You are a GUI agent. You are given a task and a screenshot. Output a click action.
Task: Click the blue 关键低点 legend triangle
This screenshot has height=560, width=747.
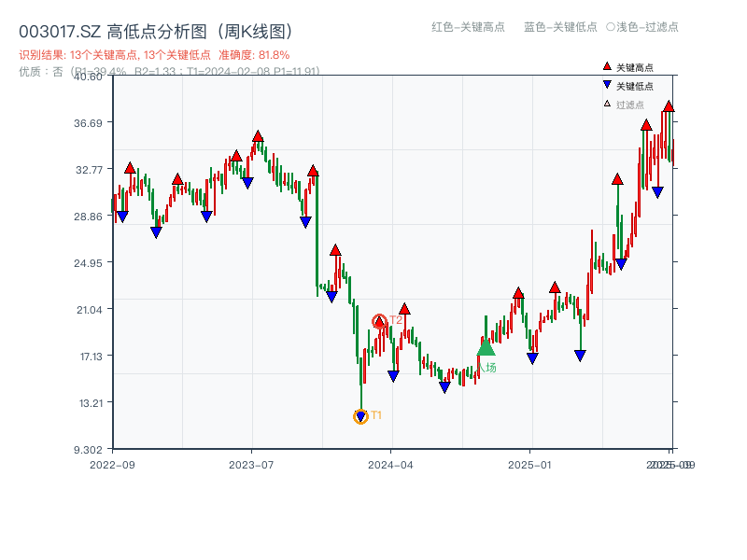(x=607, y=85)
